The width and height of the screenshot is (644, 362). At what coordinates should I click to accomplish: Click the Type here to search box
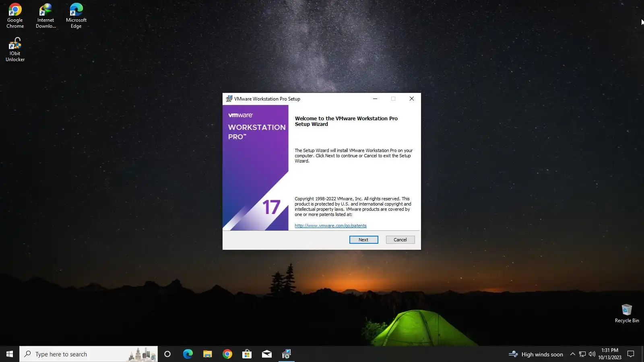[89, 354]
